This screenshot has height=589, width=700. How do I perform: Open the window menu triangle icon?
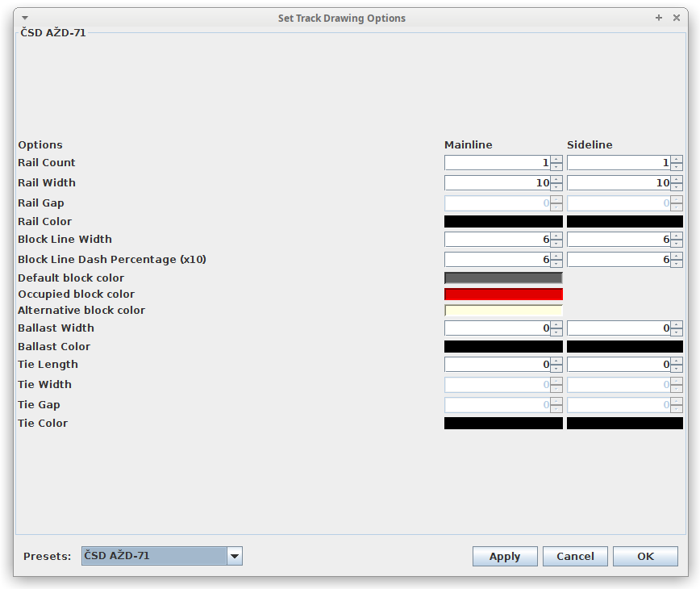(24, 17)
